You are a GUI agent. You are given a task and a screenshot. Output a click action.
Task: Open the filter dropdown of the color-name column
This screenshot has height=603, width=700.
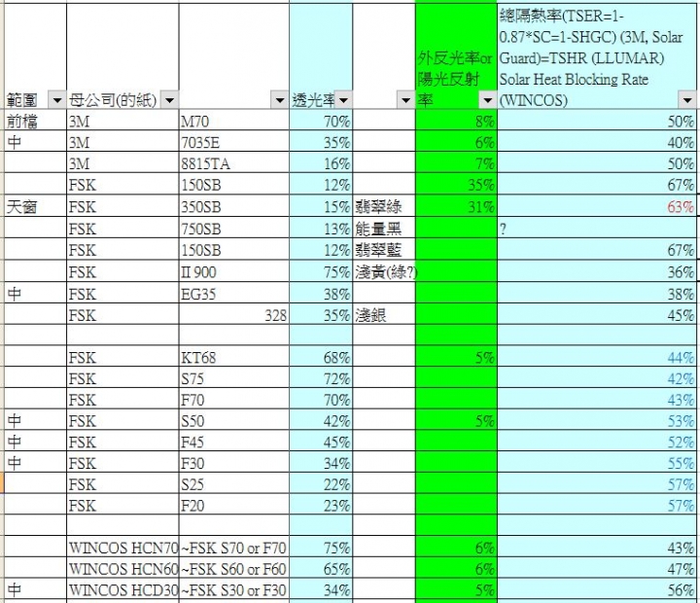pyautogui.click(x=406, y=100)
